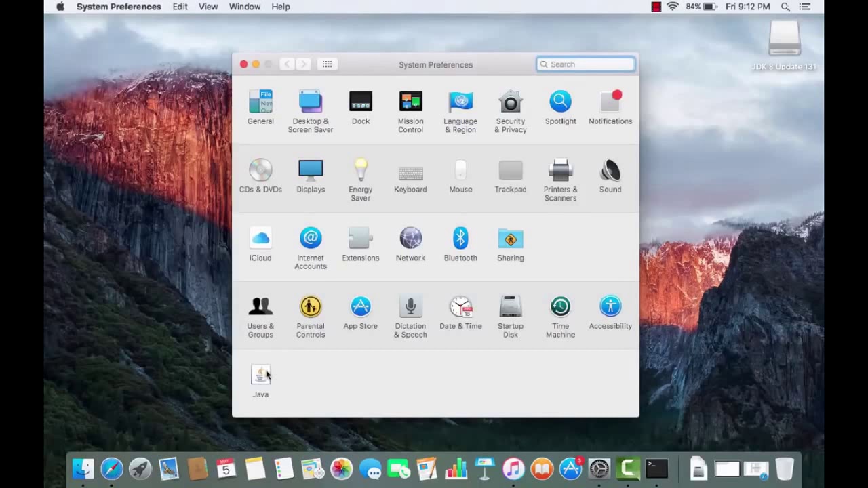The width and height of the screenshot is (868, 488).
Task: Click the Search field in System Preferences
Action: pyautogui.click(x=586, y=64)
